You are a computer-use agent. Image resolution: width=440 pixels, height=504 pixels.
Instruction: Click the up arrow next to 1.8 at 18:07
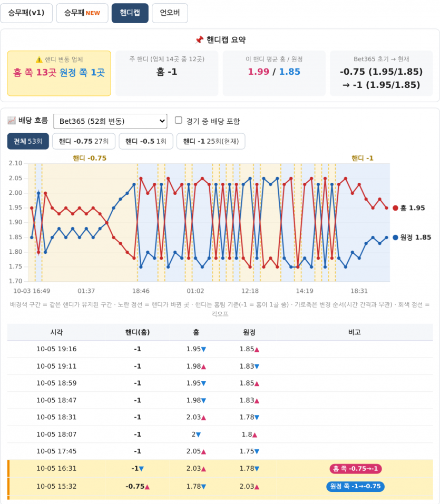pos(255,434)
